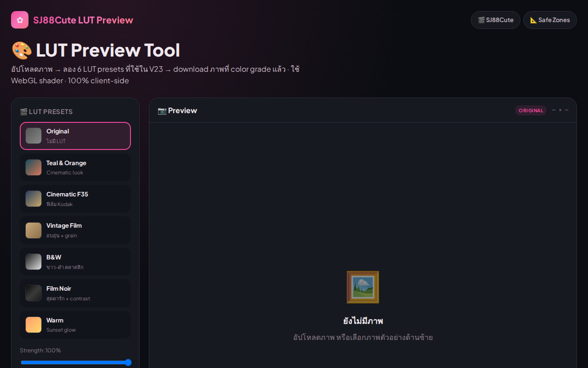Click the ORIGINAL badge in Preview header
Screen dimensions: 588x368
click(531, 110)
